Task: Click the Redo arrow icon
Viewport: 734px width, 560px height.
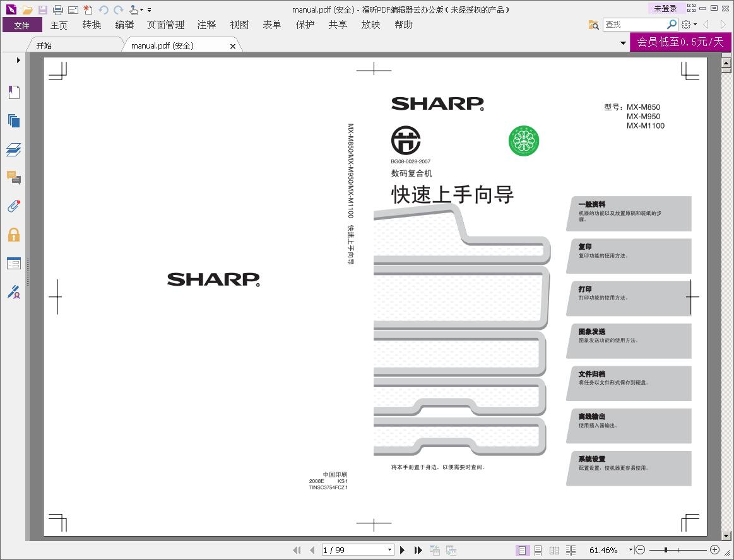Action: pos(119,10)
